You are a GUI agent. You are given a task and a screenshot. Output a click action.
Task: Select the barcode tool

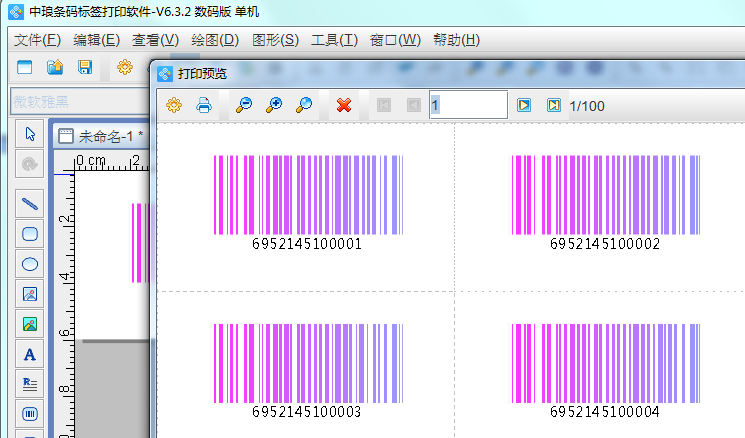click(x=30, y=413)
